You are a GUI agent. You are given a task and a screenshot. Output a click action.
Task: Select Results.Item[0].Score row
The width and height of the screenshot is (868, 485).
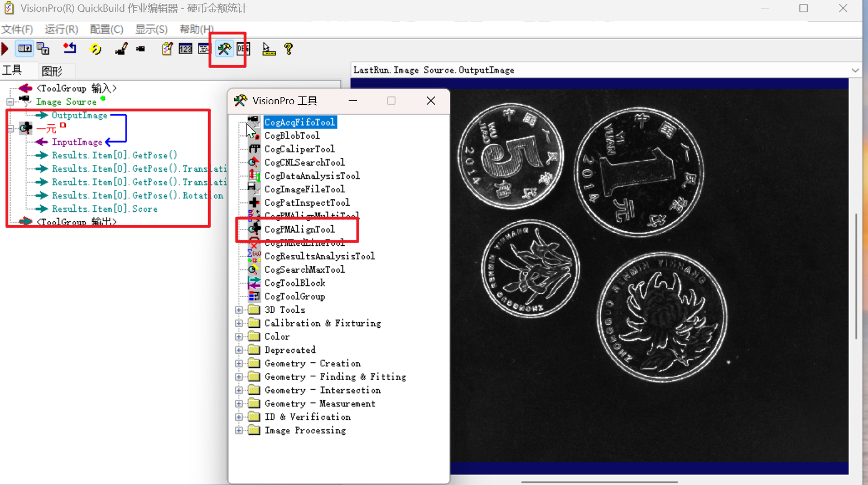pos(105,209)
